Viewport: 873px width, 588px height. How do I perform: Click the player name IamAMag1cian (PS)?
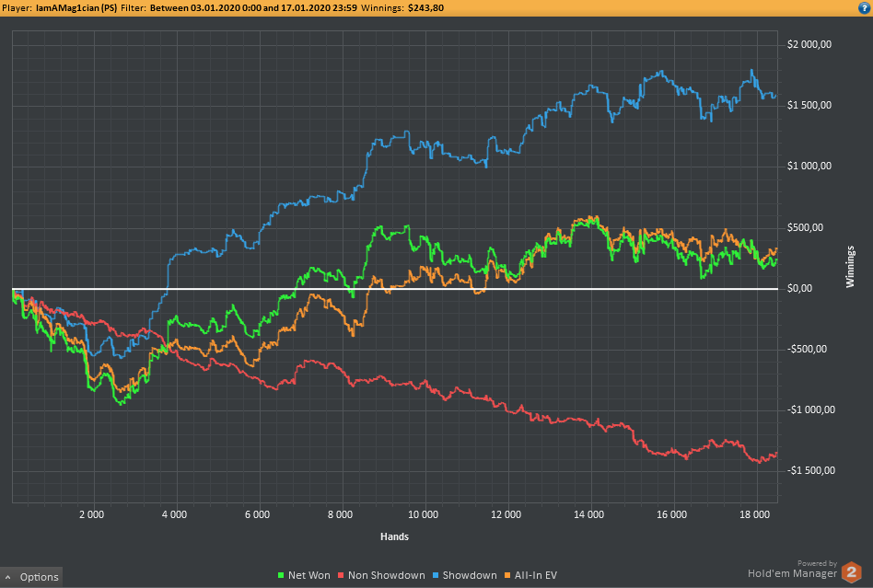point(76,8)
